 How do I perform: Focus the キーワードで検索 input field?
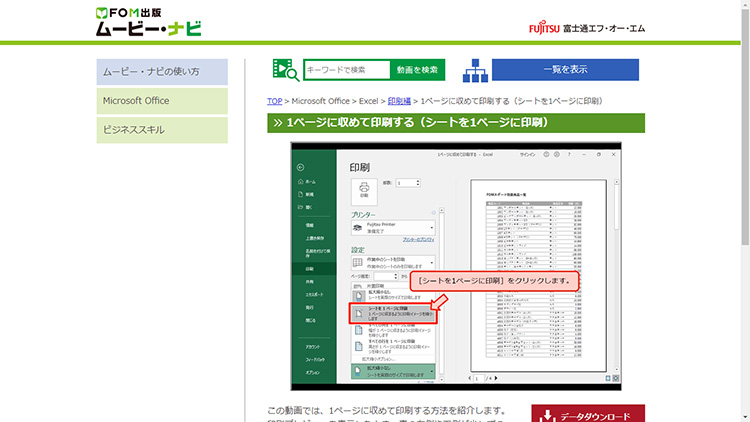(346, 70)
